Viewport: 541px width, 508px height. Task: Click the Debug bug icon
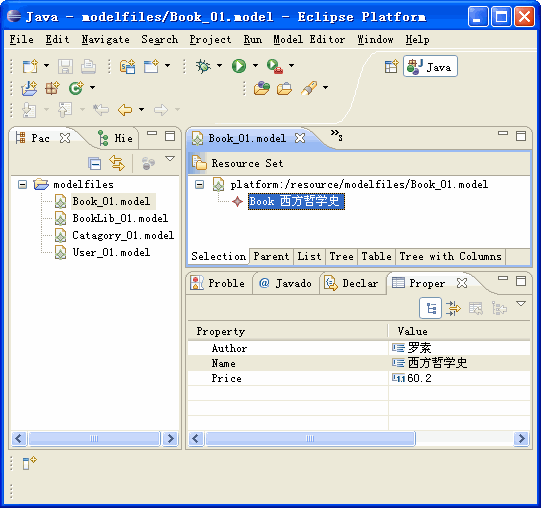(x=203, y=66)
